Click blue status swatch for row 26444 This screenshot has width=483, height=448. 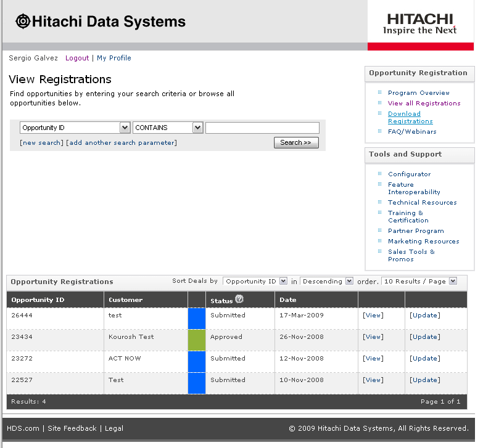[x=197, y=319]
